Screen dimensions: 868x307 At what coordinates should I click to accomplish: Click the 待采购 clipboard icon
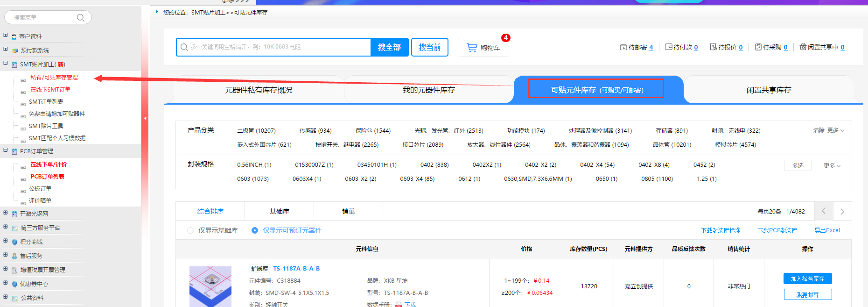tap(758, 47)
